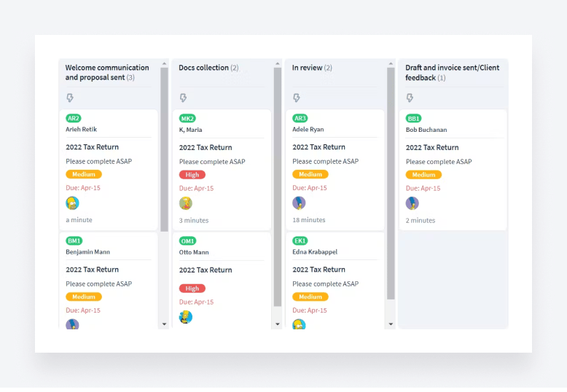Click assignee avatar on Adele Ryan card

tap(299, 203)
